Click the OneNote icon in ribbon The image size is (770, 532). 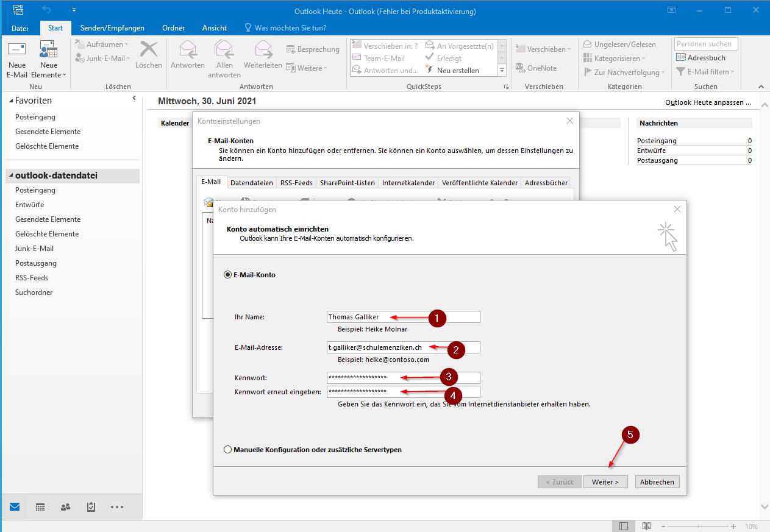pos(520,68)
